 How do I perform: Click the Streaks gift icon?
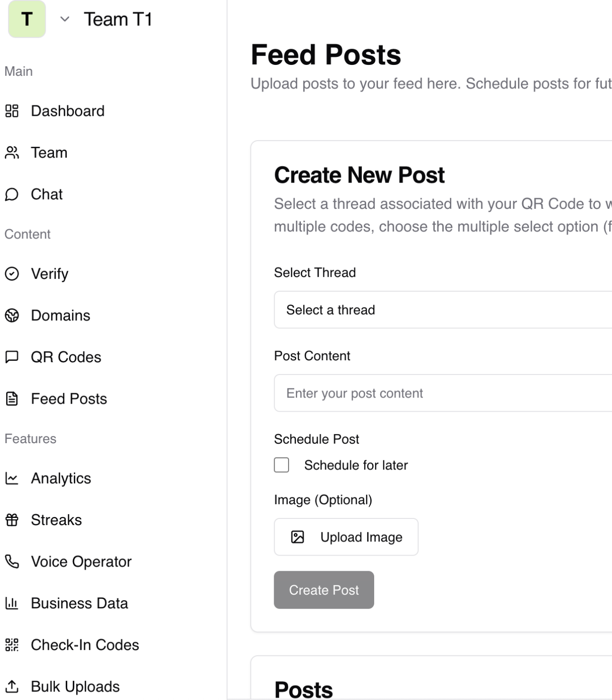click(x=12, y=520)
